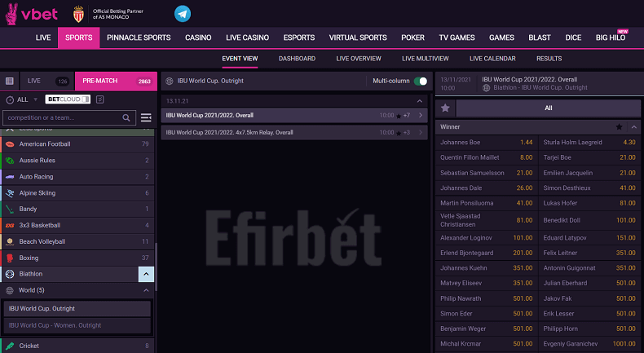Click the Biathlon target icon

[x=10, y=274]
